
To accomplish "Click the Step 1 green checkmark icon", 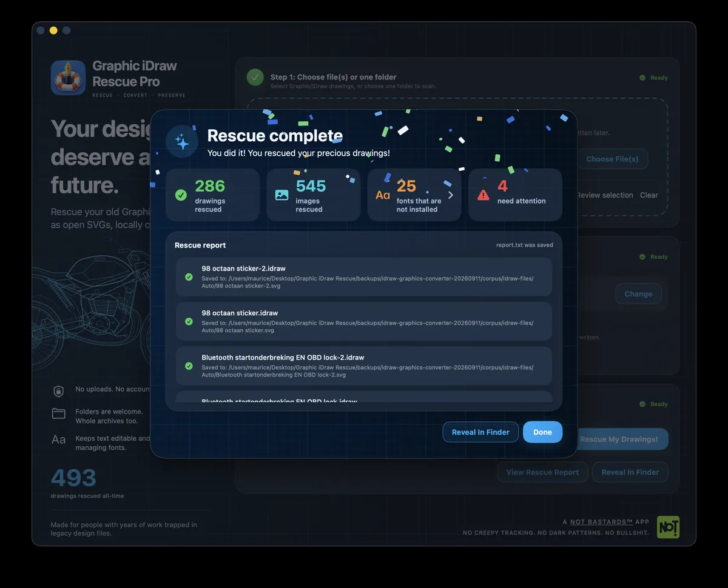I will click(255, 77).
